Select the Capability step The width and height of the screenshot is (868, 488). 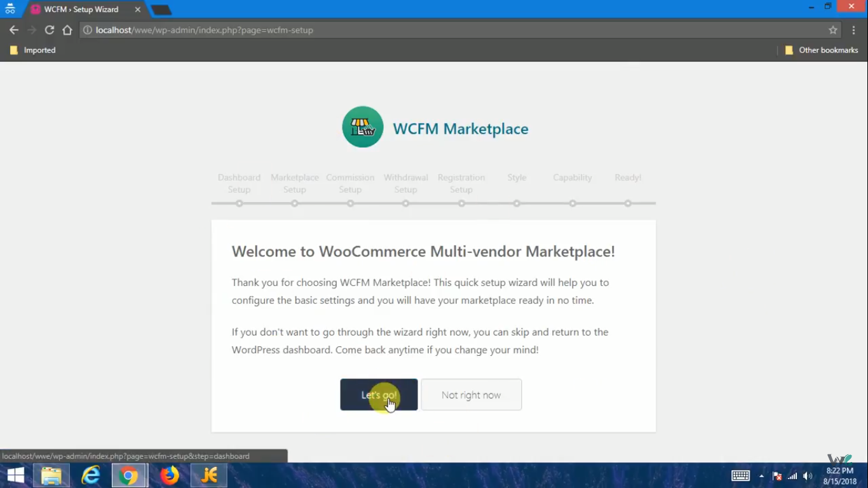point(573,177)
